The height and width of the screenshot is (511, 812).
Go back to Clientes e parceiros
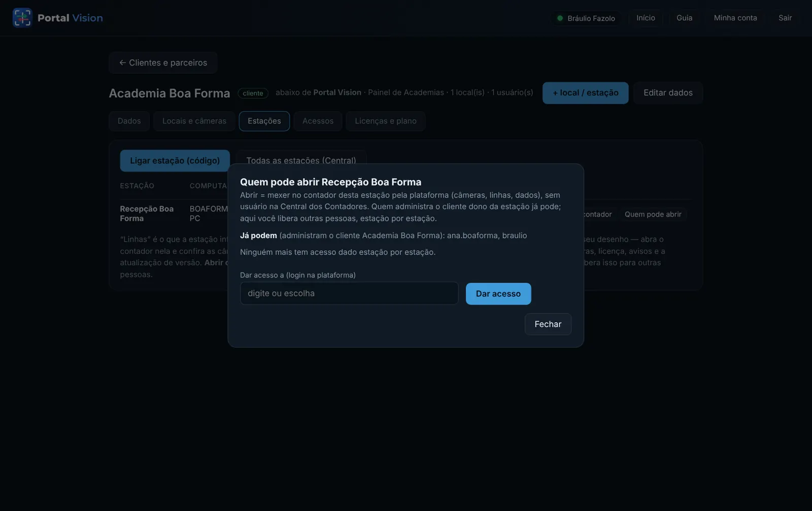163,62
